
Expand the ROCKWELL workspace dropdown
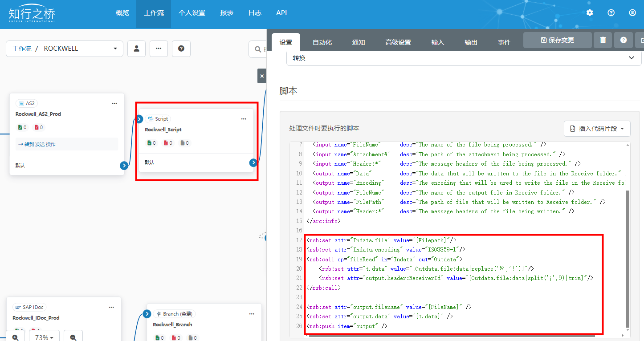(x=115, y=49)
